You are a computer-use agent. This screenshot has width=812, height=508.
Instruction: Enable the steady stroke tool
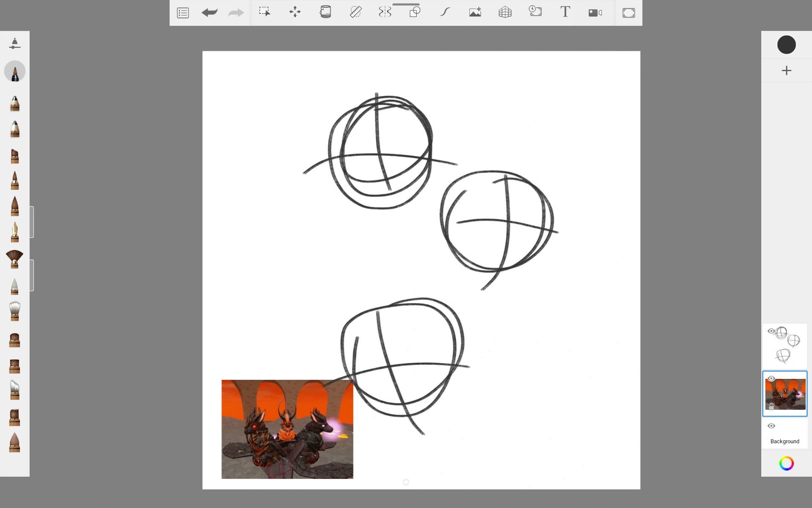click(x=445, y=12)
